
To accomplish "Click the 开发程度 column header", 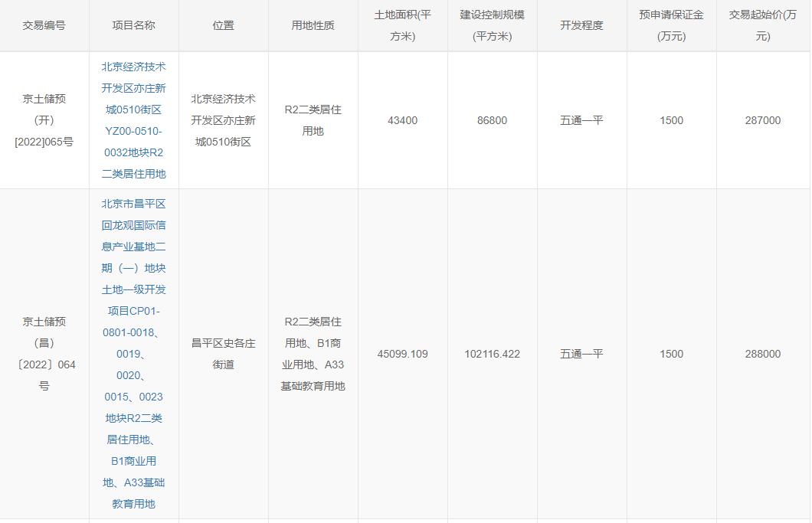I will [580, 25].
